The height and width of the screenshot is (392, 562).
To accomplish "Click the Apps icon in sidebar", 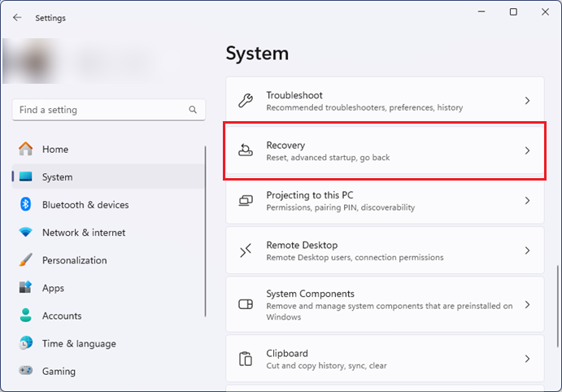I will 25,287.
